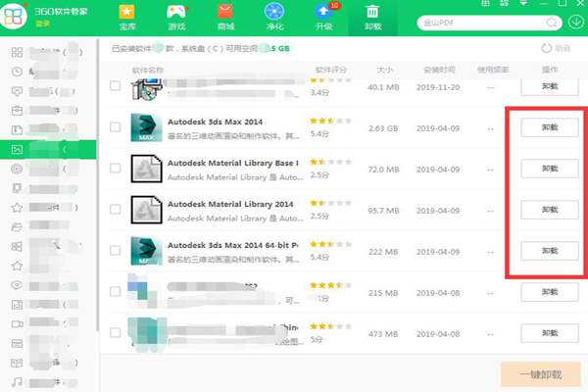This screenshot has width=588, height=392.
Task: Sort by the 安装时间 column header
Action: pos(439,70)
